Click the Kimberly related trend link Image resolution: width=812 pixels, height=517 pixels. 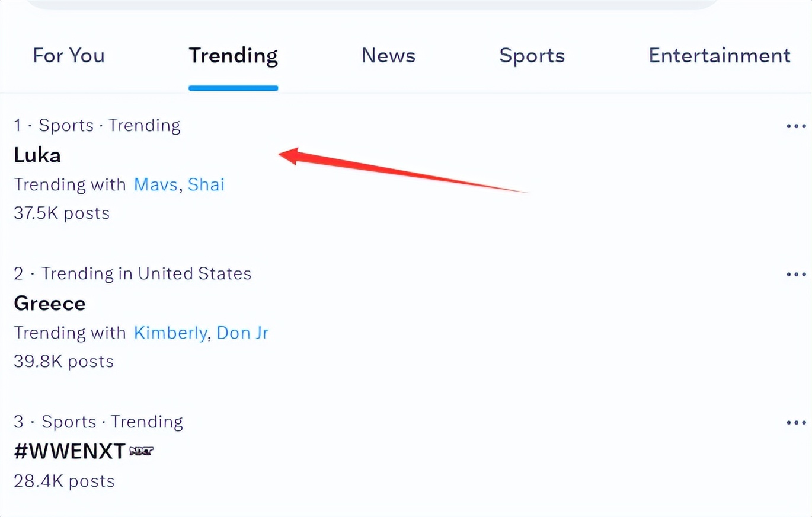pyautogui.click(x=170, y=333)
